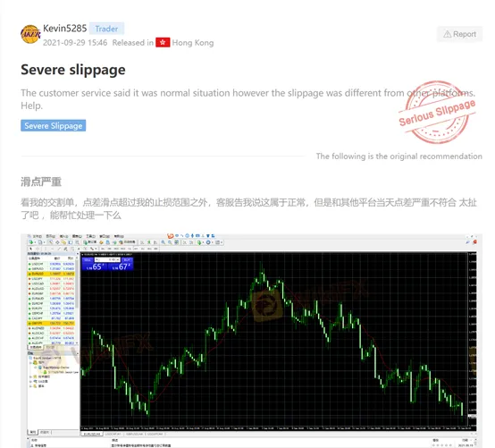Expand the EA交易 node in Navigator
495x448 pixels.
pyautogui.click(x=30, y=381)
